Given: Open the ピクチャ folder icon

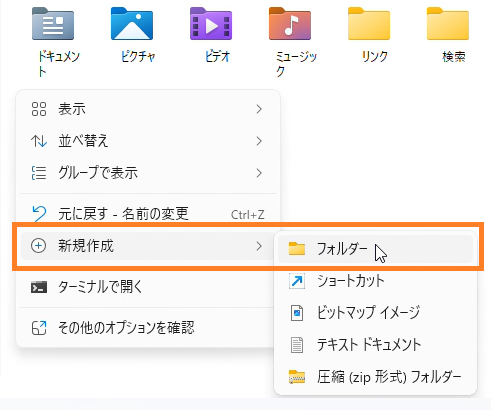Looking at the screenshot, I should (x=132, y=24).
